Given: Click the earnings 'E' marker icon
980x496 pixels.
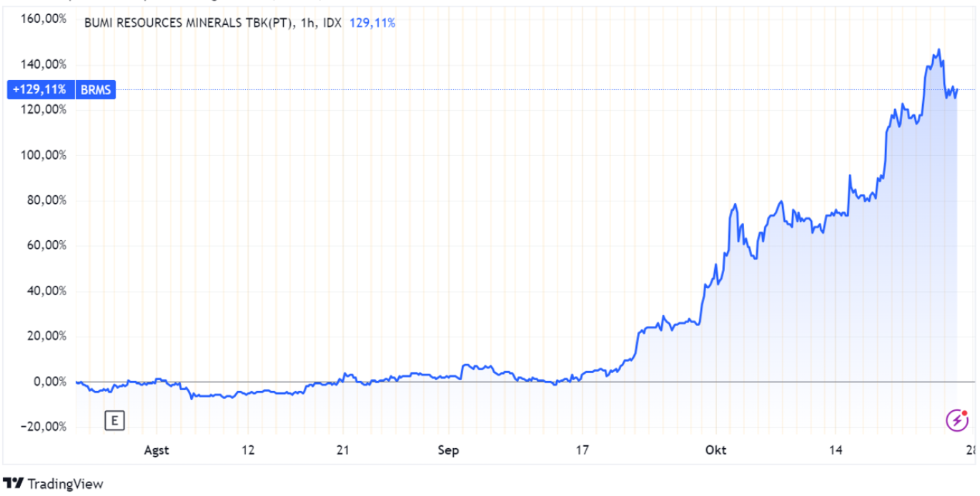Looking at the screenshot, I should tap(114, 421).
